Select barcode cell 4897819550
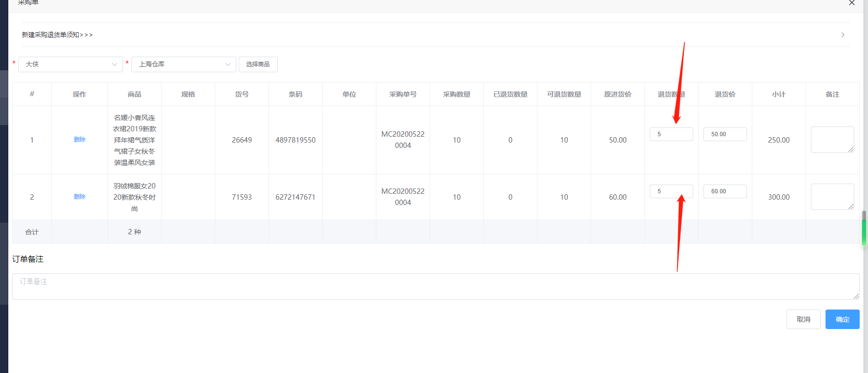This screenshot has height=373, width=868. 295,140
